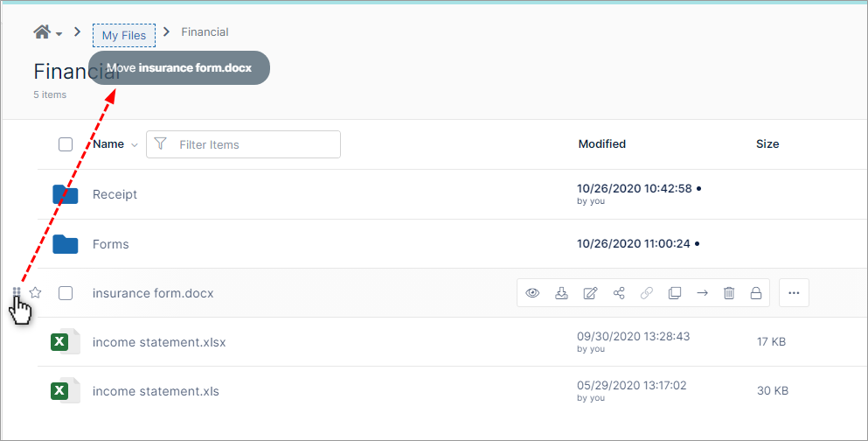
Task: Click into the Filter Items field
Action: [253, 144]
